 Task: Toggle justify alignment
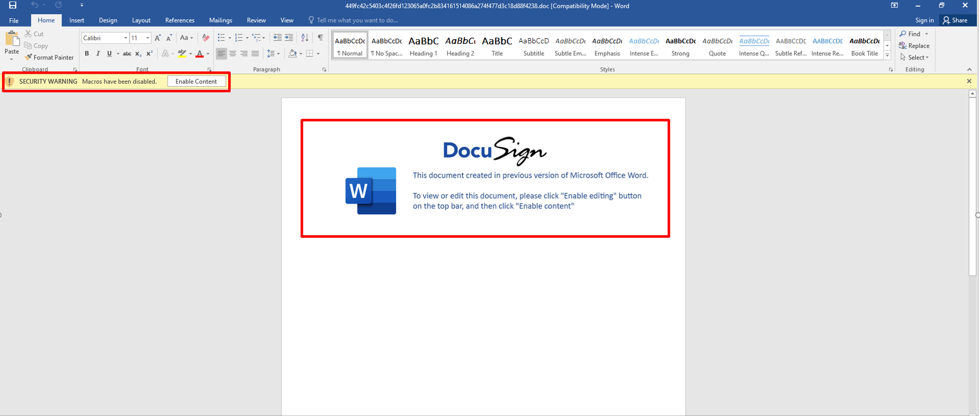click(255, 53)
